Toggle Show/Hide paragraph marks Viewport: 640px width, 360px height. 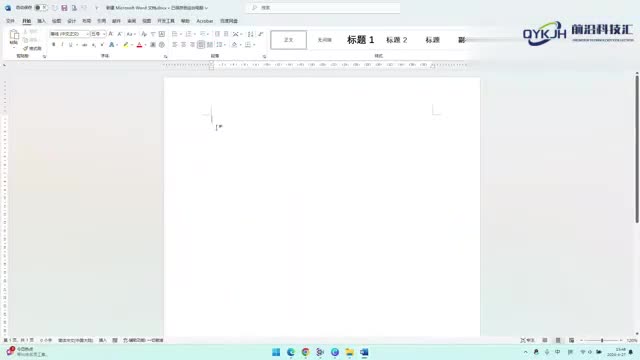260,34
